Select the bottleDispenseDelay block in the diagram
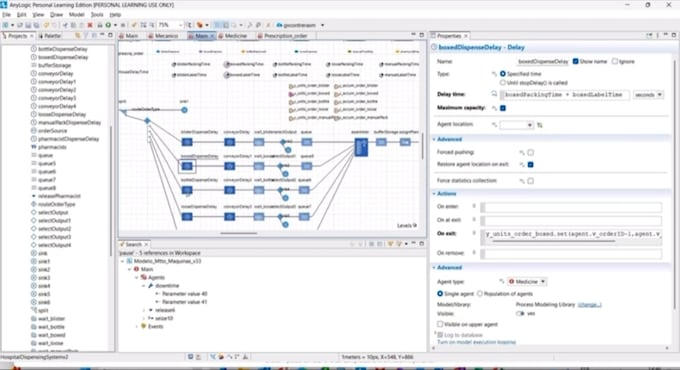This screenshot has width=680, height=370. (187, 190)
